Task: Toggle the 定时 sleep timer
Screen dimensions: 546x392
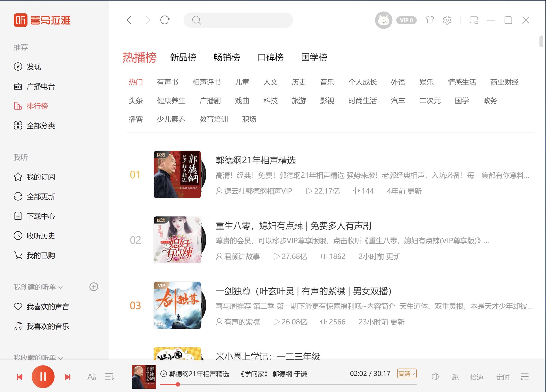Action: [503, 377]
